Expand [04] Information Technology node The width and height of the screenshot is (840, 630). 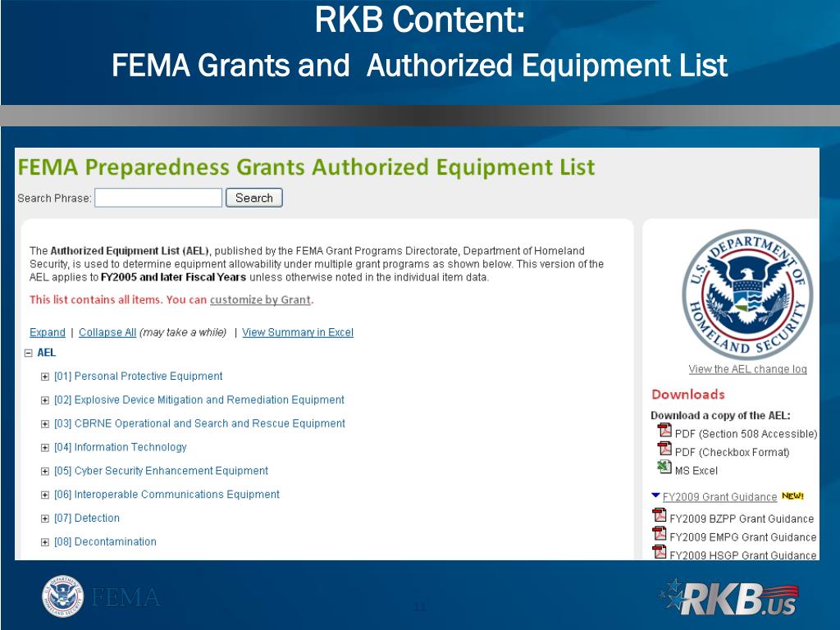point(45,447)
